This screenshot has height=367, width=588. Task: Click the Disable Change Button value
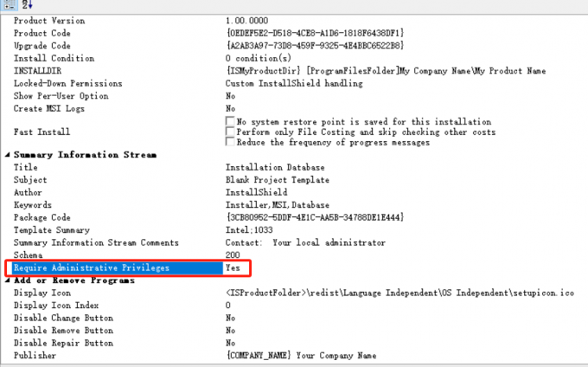(231, 318)
